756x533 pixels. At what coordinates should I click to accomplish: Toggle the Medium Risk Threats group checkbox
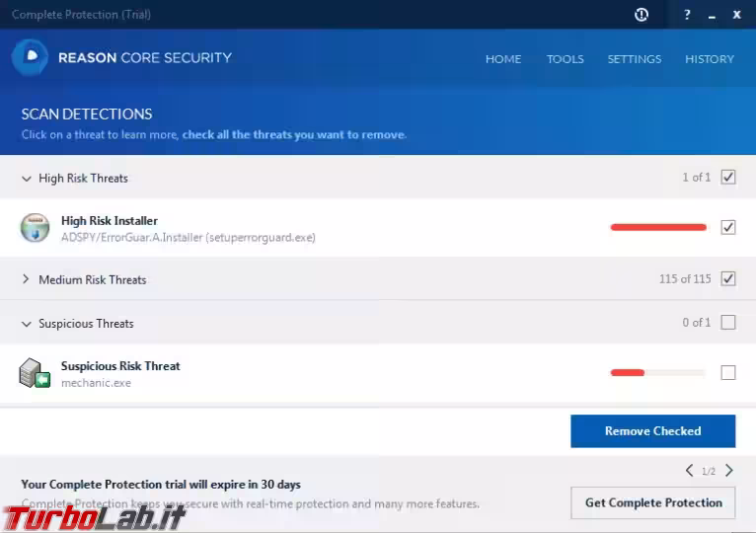pyautogui.click(x=728, y=278)
